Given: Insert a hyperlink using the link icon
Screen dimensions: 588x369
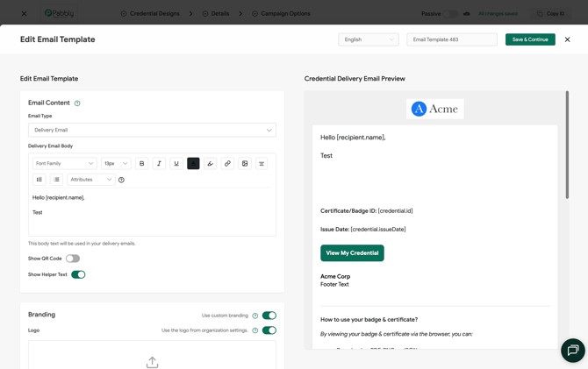Looking at the screenshot, I should click(227, 163).
